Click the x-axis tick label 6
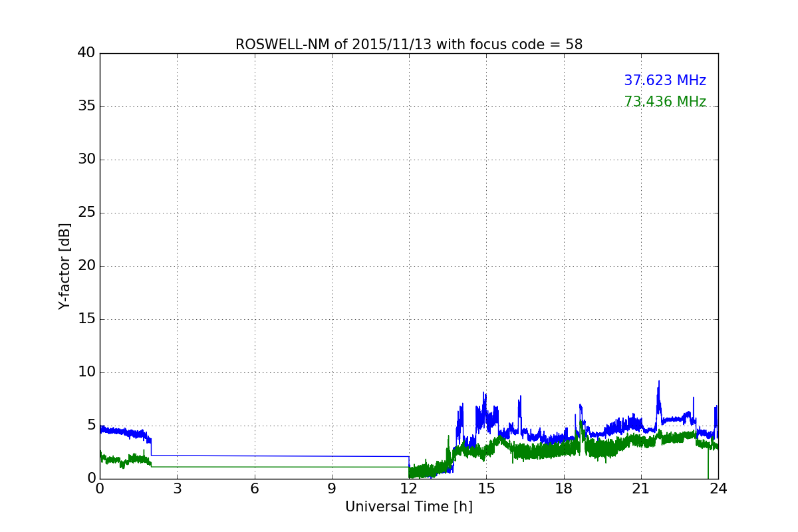The image size is (798, 532). [255, 489]
